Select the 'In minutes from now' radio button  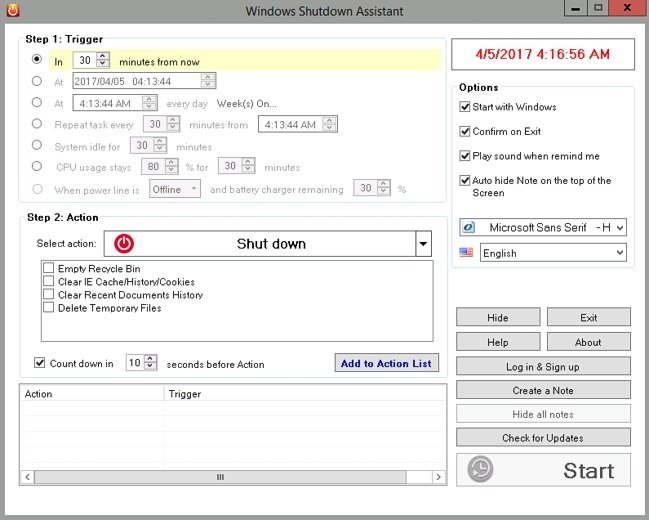coord(37,59)
